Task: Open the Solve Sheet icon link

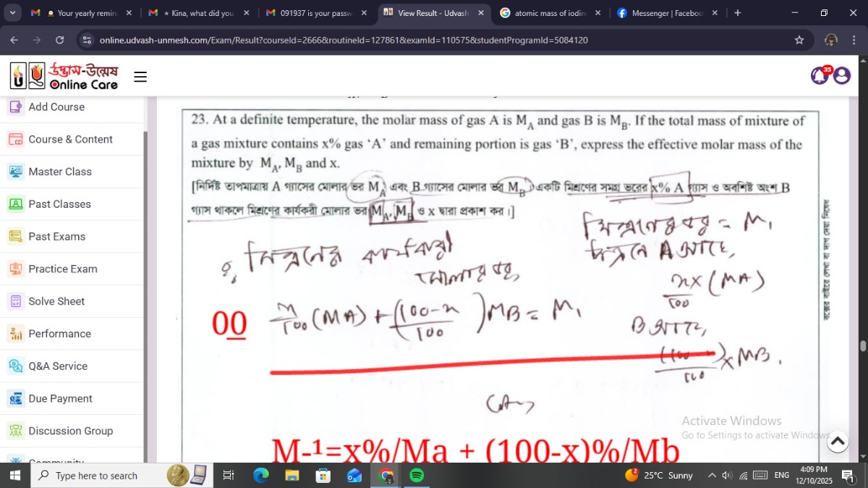Action: click(x=16, y=301)
